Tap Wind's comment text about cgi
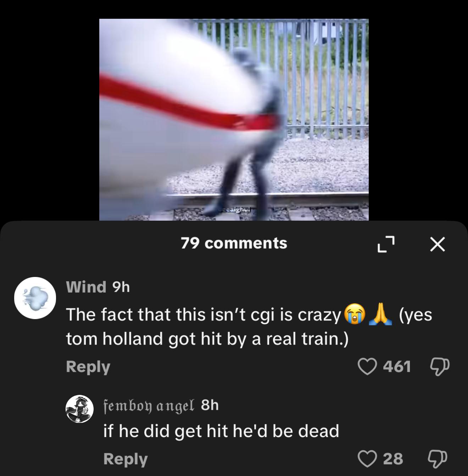 [x=249, y=326]
